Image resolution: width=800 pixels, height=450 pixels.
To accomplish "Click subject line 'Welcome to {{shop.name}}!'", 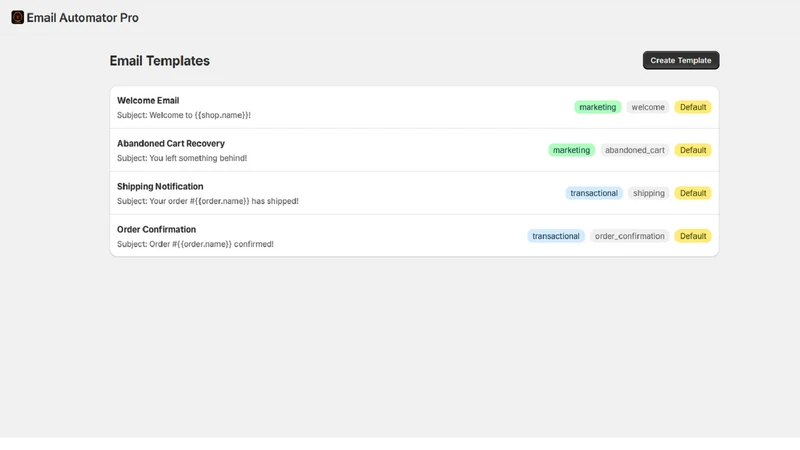I will pos(184,115).
